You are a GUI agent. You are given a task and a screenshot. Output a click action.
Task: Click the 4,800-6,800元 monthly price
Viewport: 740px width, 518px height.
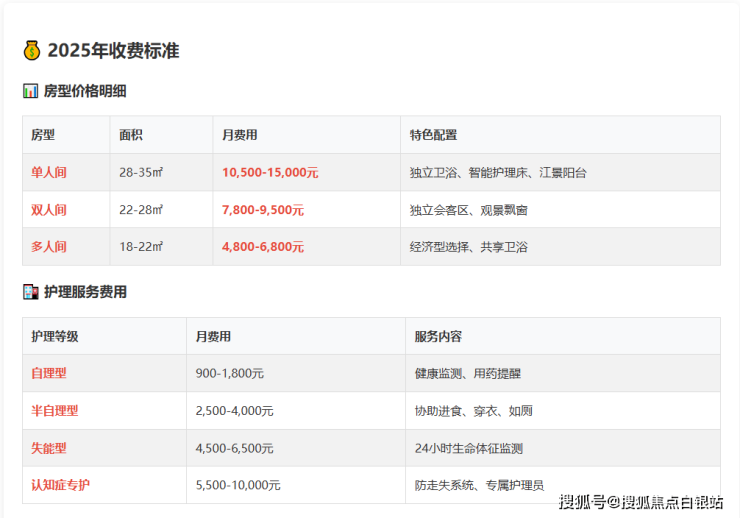point(263,247)
